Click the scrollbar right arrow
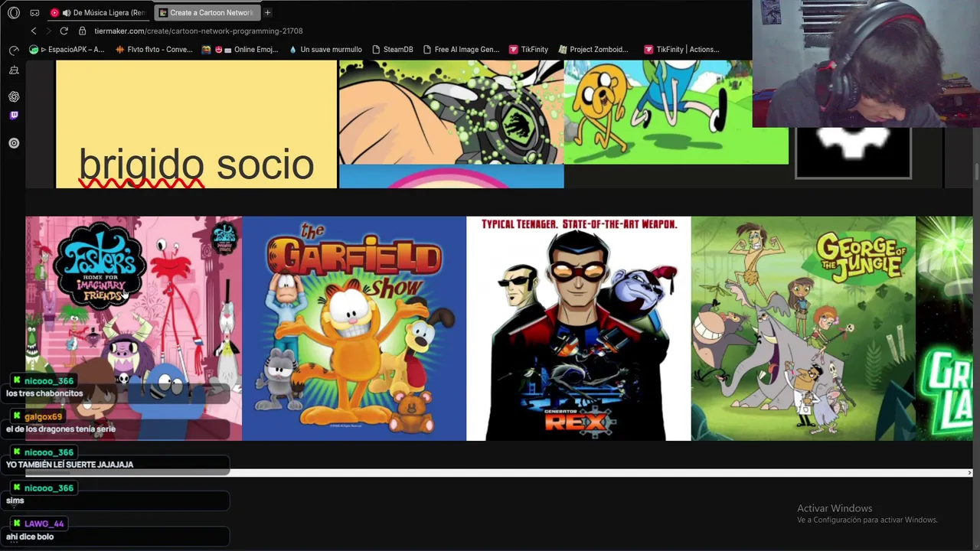The width and height of the screenshot is (980, 551). [x=969, y=473]
